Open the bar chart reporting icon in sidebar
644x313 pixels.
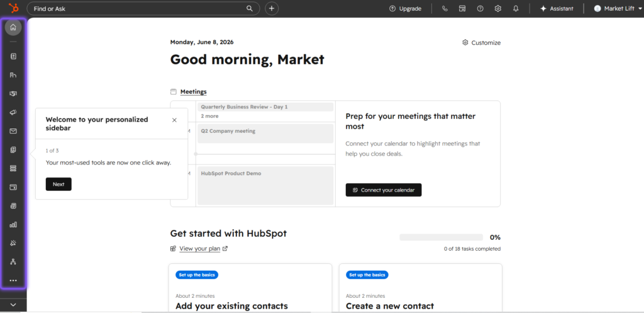tap(13, 225)
